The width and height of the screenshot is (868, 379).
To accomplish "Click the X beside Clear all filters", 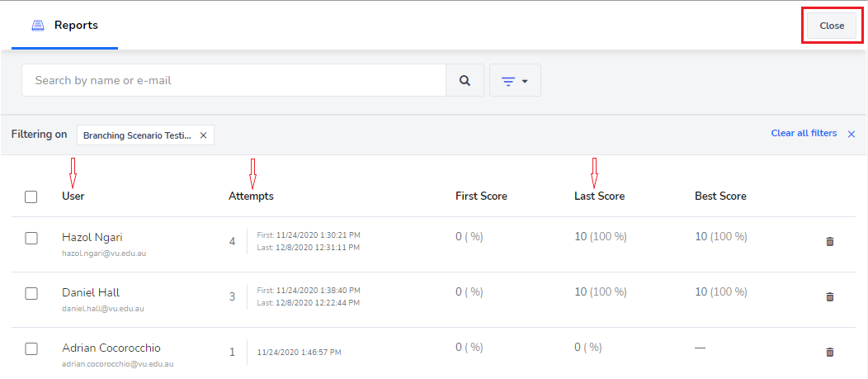I will coord(851,134).
